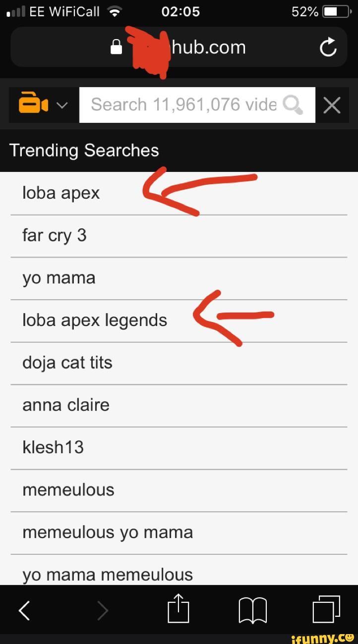Select trending search 'memeulous yo mama'
The width and height of the screenshot is (358, 644).
(x=179, y=533)
